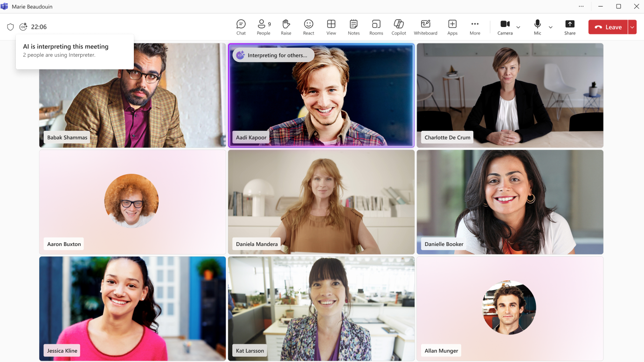Click "AI is interpreting this meeting" heading

[66, 47]
